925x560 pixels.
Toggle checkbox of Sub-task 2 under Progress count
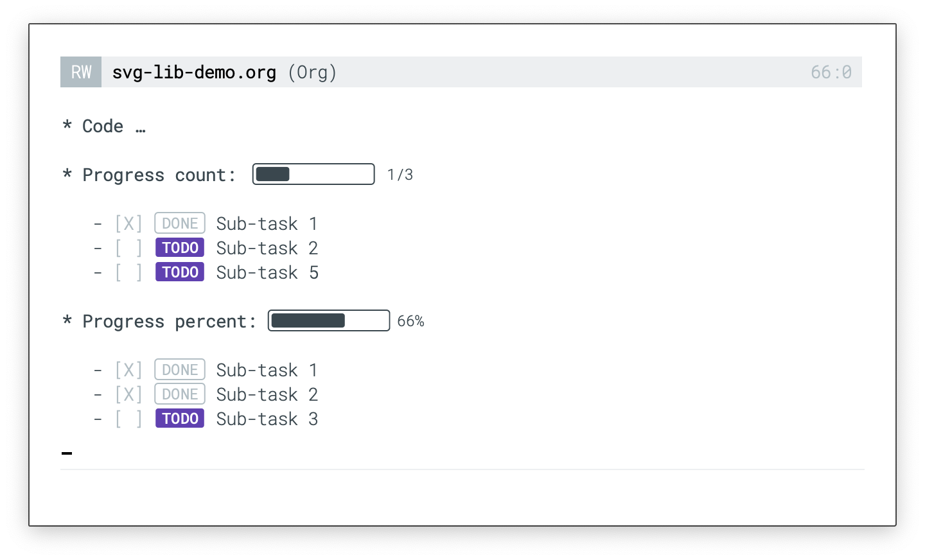click(128, 248)
